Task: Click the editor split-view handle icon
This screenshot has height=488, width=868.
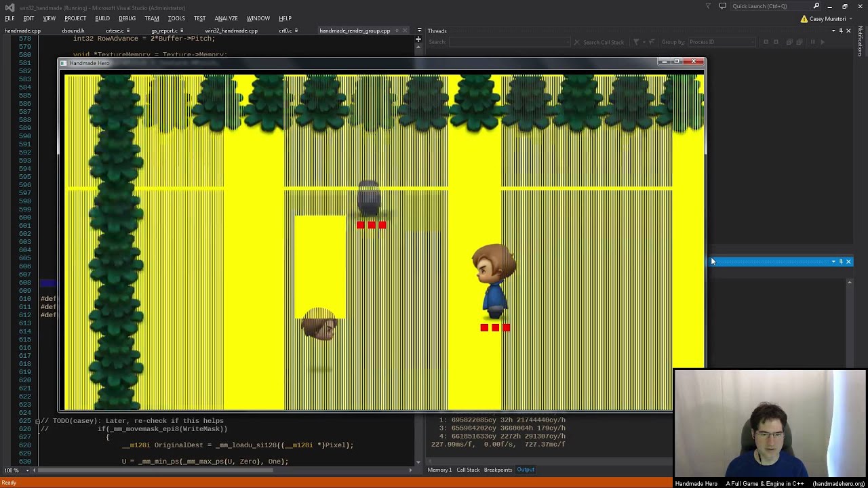Action: [418, 39]
